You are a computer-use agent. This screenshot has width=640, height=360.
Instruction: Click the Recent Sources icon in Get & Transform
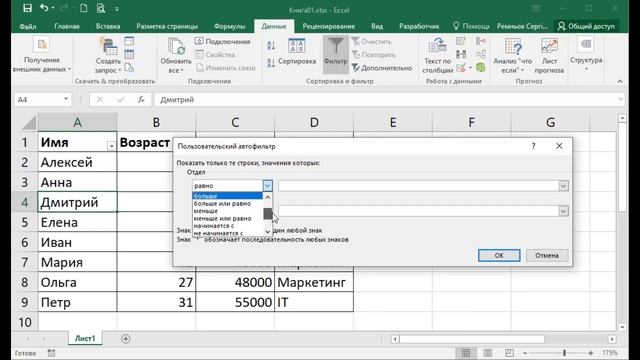pyautogui.click(x=129, y=67)
